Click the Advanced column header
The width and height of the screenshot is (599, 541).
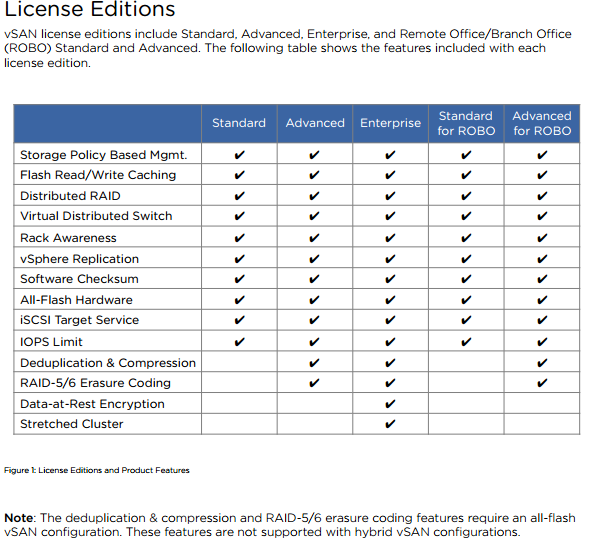315,123
